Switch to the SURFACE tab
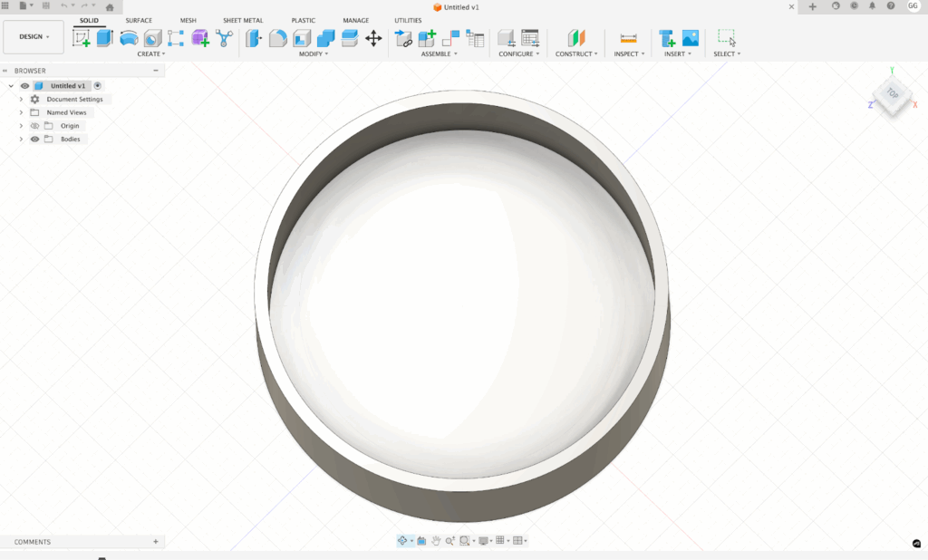 click(x=139, y=20)
